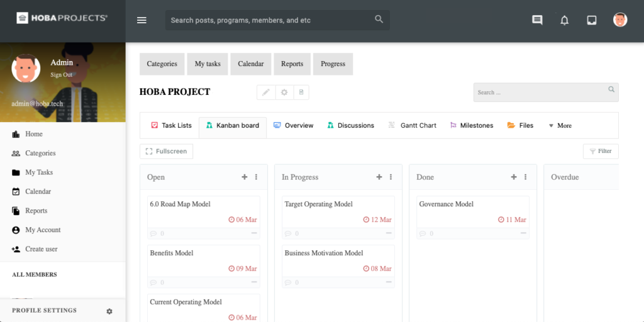Collapse the 6.0 Road Map Model card
Image resolution: width=644 pixels, height=322 pixels.
(x=254, y=233)
